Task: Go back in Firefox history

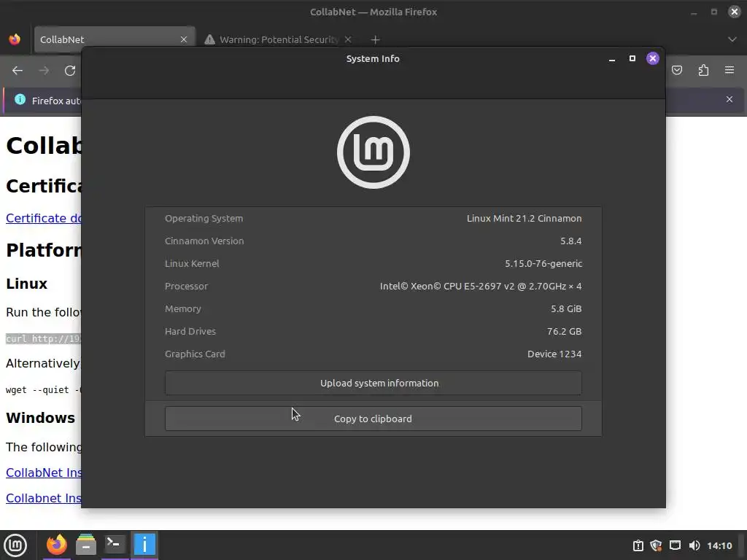Action: pyautogui.click(x=18, y=71)
